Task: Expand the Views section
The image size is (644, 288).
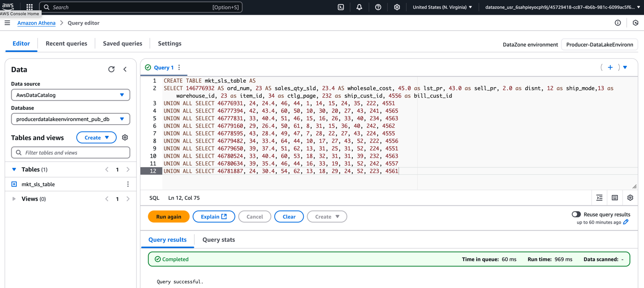Action: (14, 198)
